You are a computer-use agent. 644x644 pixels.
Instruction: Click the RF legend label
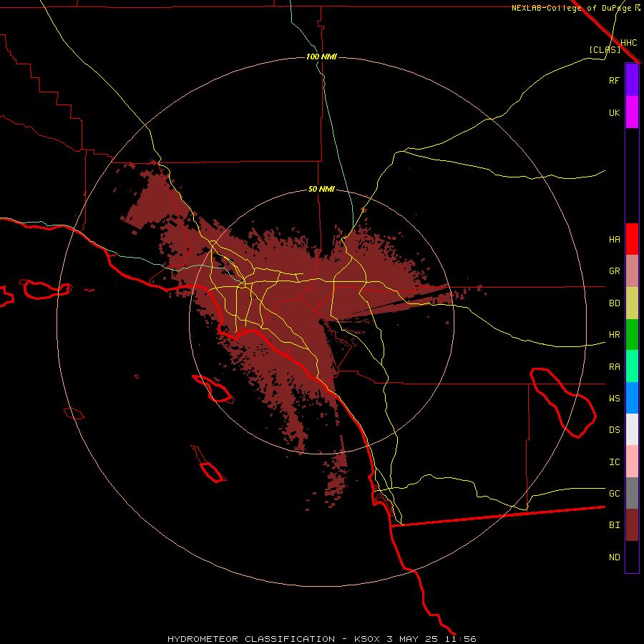point(614,80)
